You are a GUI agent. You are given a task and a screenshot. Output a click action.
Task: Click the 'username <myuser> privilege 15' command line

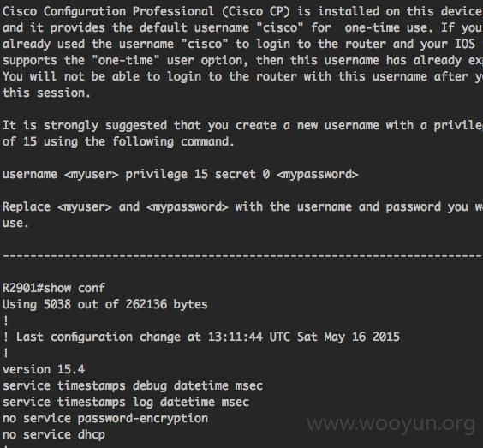pos(181,175)
